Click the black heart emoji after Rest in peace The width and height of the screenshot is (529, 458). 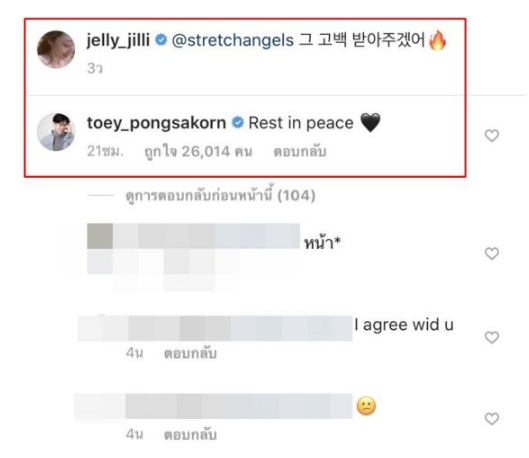click(370, 122)
